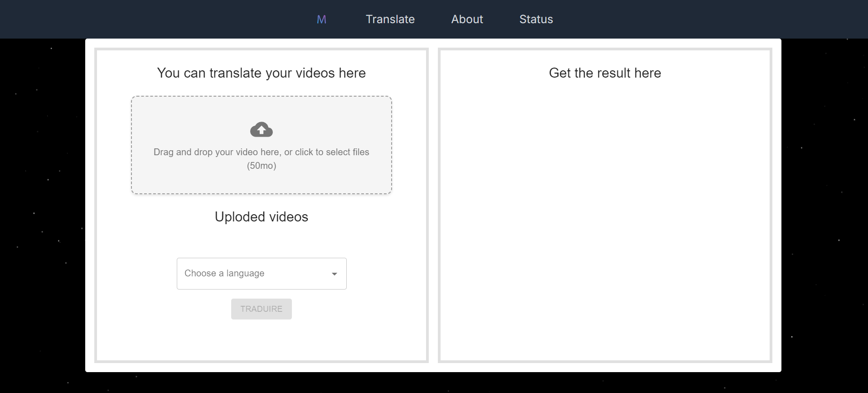Click the 'Uploded videos' heading
This screenshot has height=393, width=868.
261,217
